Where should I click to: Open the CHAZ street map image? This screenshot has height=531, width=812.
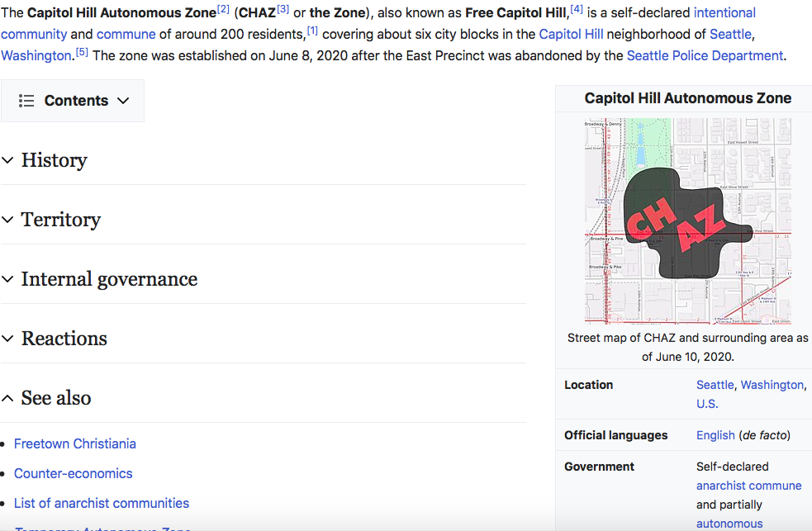(x=688, y=221)
